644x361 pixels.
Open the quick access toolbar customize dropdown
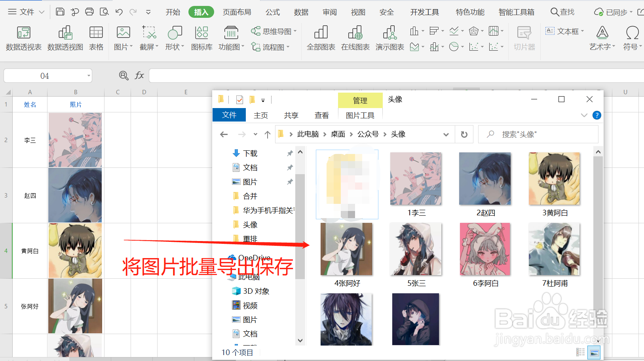pyautogui.click(x=148, y=12)
